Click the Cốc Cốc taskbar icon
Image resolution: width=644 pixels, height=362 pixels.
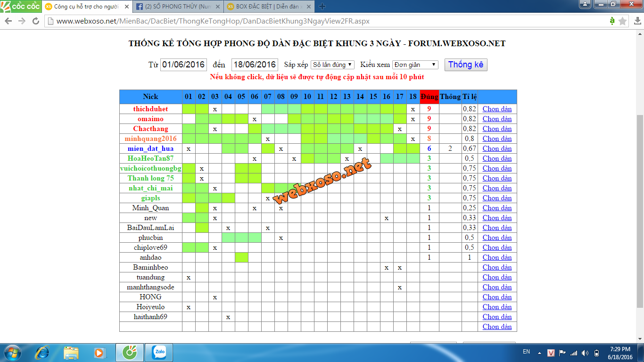click(x=129, y=353)
